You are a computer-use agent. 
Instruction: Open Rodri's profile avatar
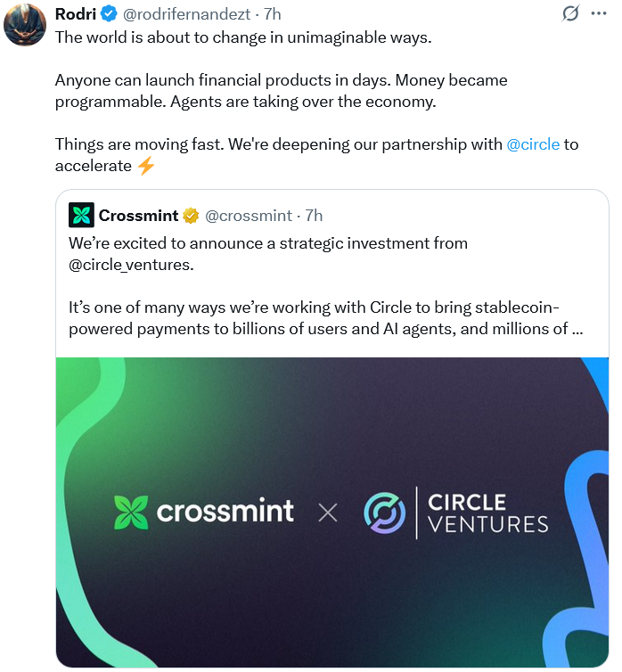click(x=24, y=24)
